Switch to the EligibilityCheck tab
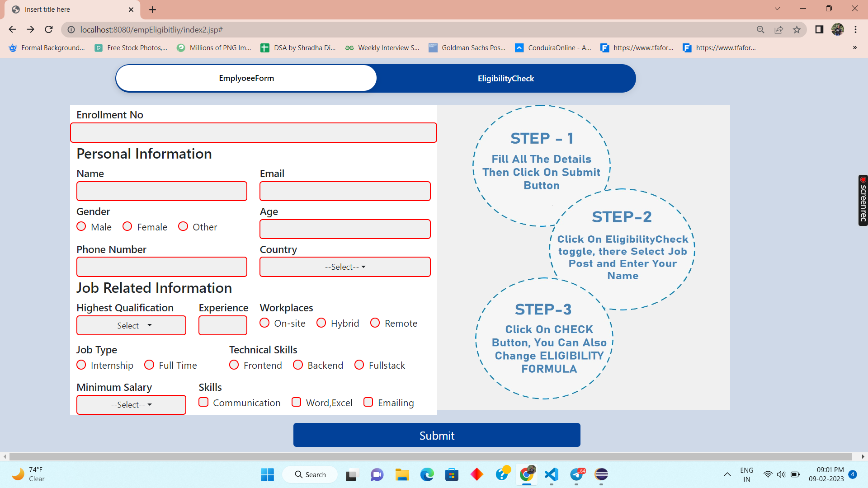The height and width of the screenshot is (488, 868). pos(505,79)
